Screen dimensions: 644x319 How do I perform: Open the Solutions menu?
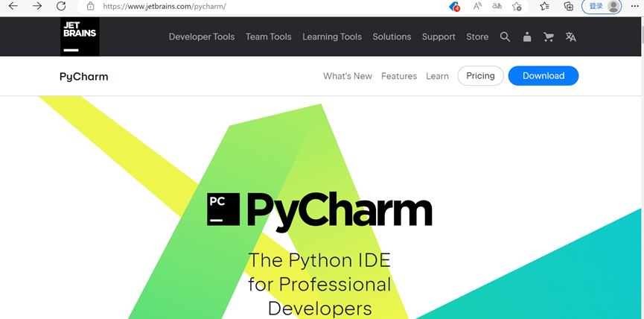point(392,37)
